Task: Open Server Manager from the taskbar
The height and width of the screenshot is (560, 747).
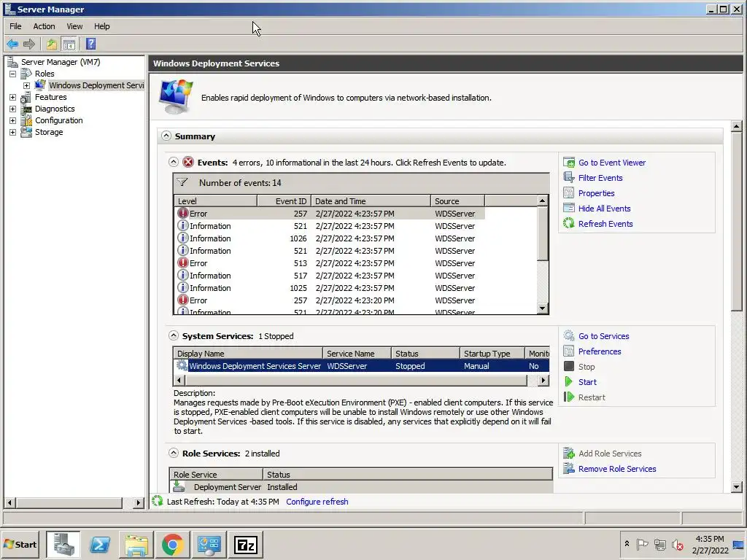Action: (x=63, y=544)
